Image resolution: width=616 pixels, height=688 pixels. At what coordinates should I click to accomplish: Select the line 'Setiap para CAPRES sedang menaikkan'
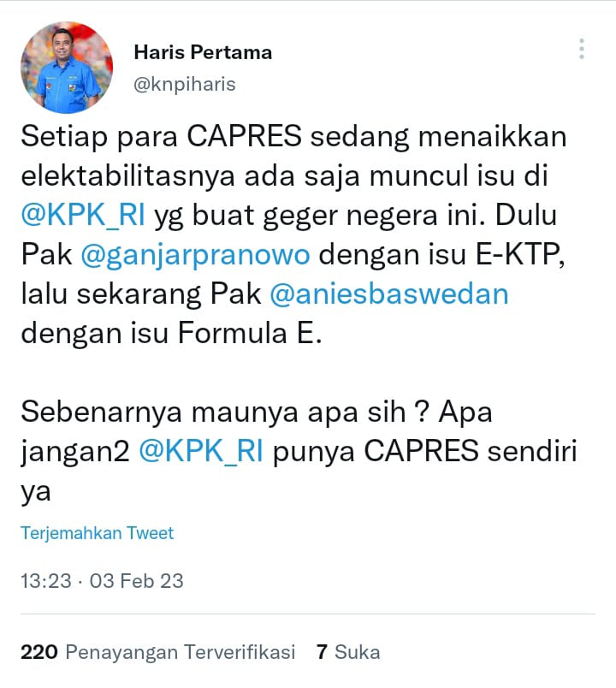point(294,136)
